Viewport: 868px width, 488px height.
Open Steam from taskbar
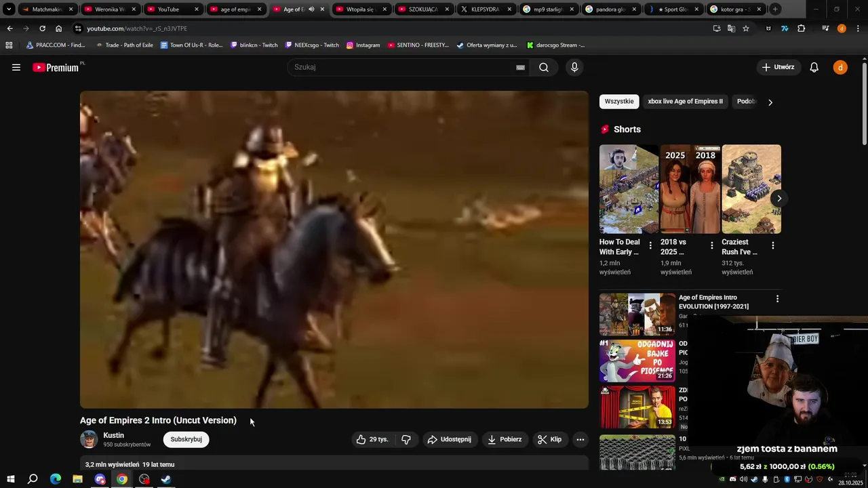click(166, 479)
